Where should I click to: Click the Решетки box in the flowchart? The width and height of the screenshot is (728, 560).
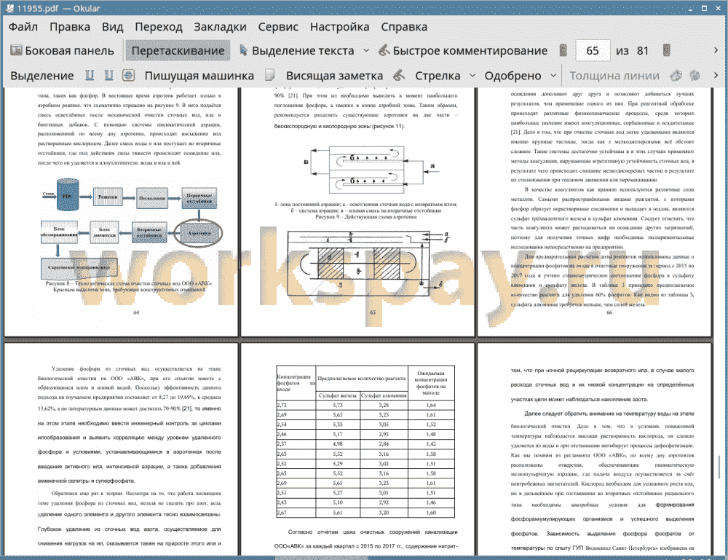click(x=108, y=197)
